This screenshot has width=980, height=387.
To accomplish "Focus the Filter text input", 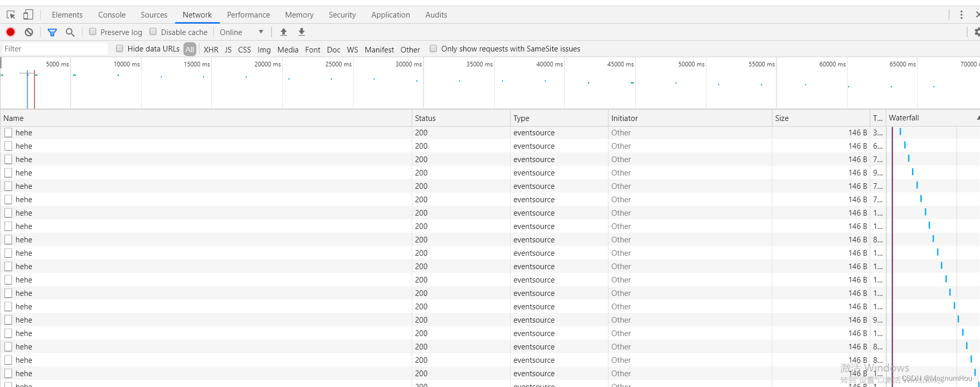I will click(x=55, y=49).
